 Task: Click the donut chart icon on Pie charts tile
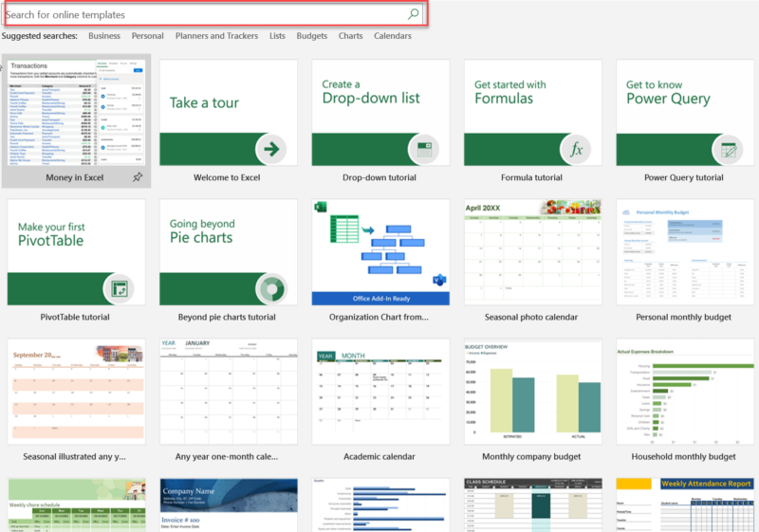273,288
